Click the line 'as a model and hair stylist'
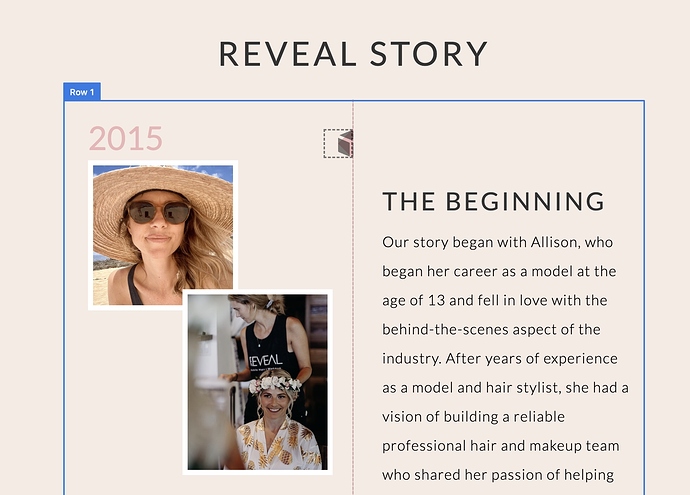690x495 pixels. [505, 388]
